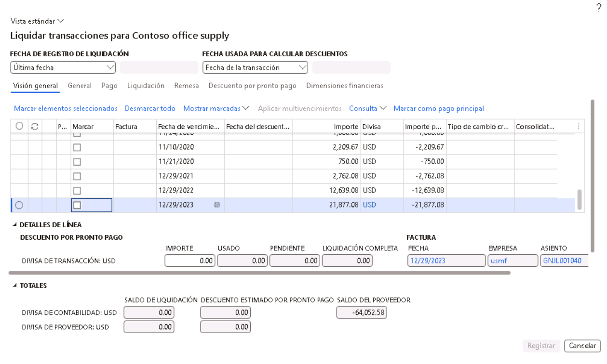Click date field next to Última fecha
The width and height of the screenshot is (607, 364).
159,67
